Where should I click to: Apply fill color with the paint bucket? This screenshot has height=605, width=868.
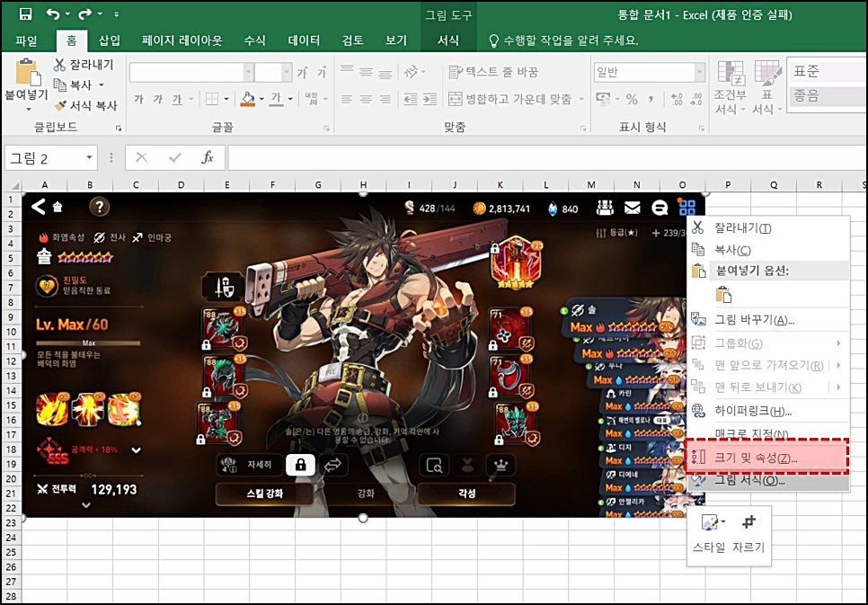coord(248,99)
